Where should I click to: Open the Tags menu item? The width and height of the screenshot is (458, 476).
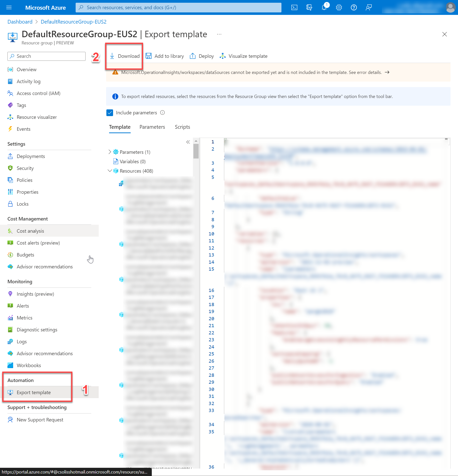pyautogui.click(x=21, y=105)
